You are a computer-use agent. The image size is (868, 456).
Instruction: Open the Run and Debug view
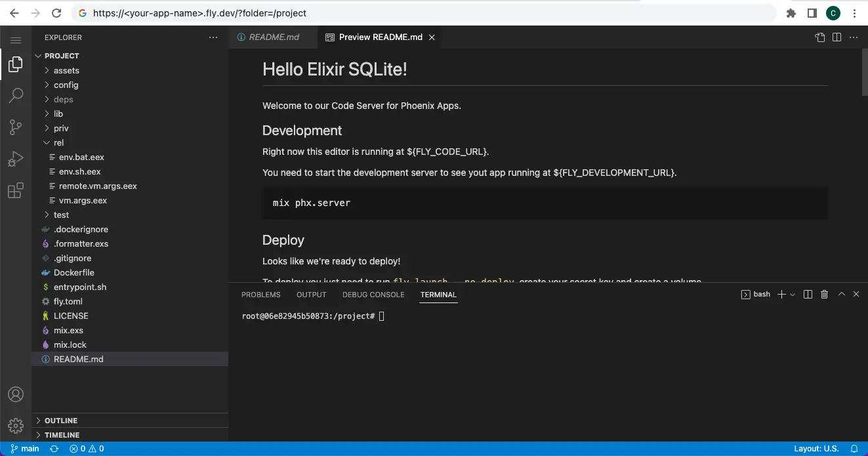tap(16, 159)
